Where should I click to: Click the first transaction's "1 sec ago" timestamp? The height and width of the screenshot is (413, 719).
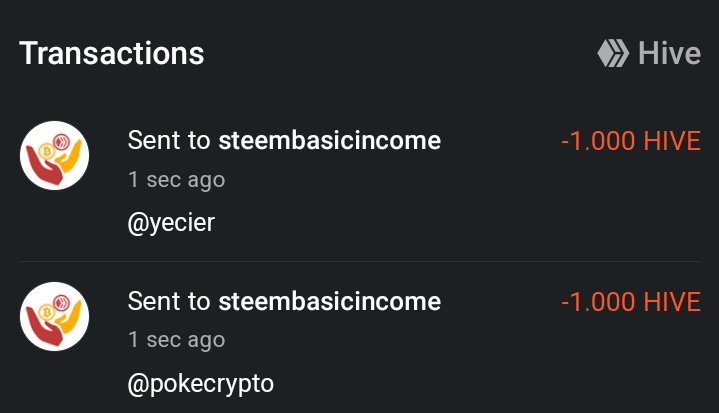click(177, 180)
